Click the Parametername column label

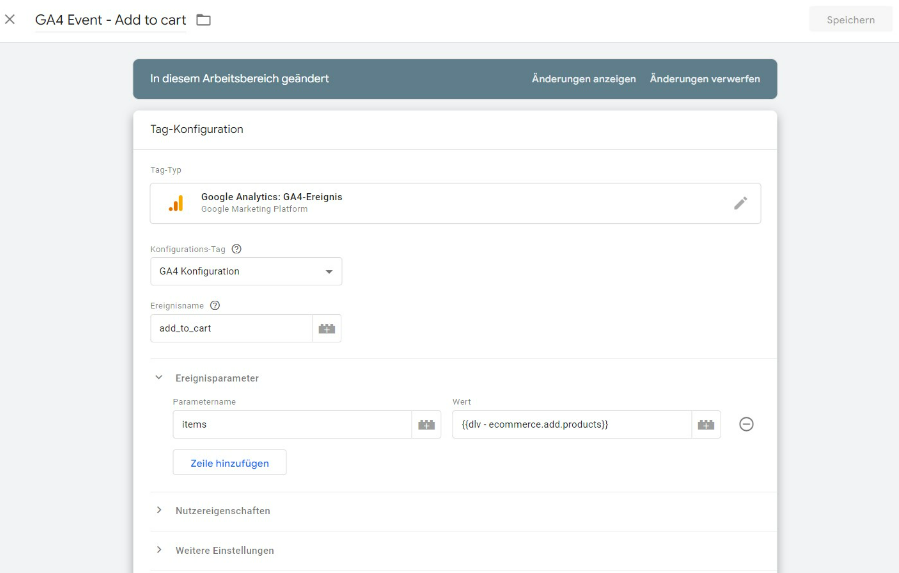pos(204,402)
